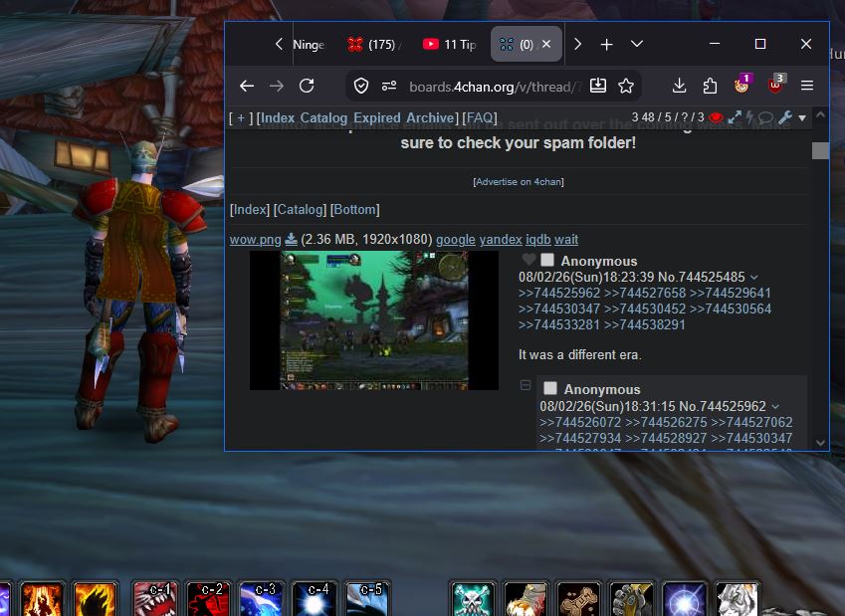Open the wow.png file link
The width and height of the screenshot is (845, 616).
[x=256, y=239]
